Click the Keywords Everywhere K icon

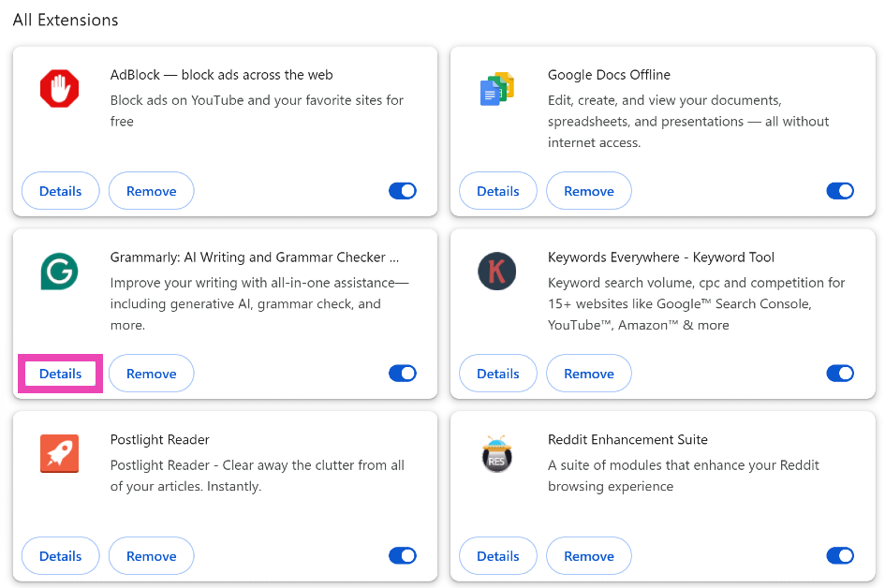(497, 272)
